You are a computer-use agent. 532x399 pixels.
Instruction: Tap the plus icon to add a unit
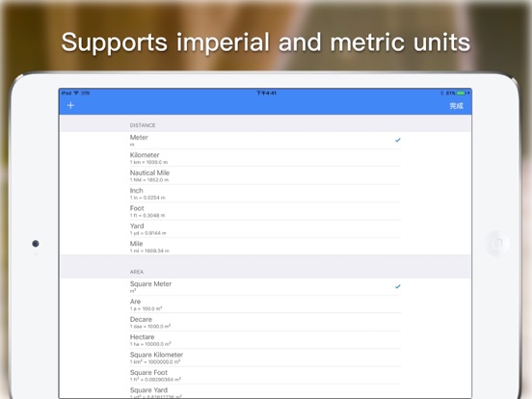tap(70, 105)
